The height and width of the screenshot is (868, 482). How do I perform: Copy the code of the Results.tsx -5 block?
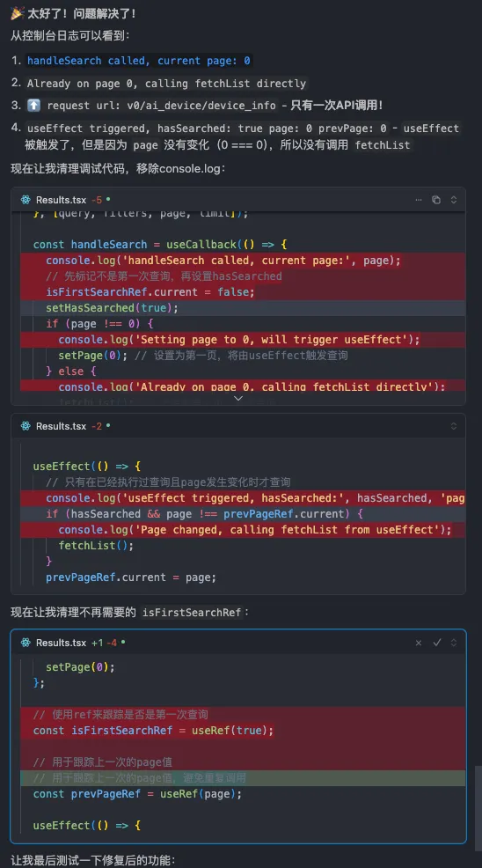[x=436, y=200]
